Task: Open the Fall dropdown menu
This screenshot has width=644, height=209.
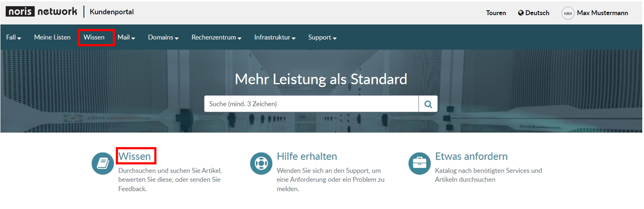Action: (14, 38)
